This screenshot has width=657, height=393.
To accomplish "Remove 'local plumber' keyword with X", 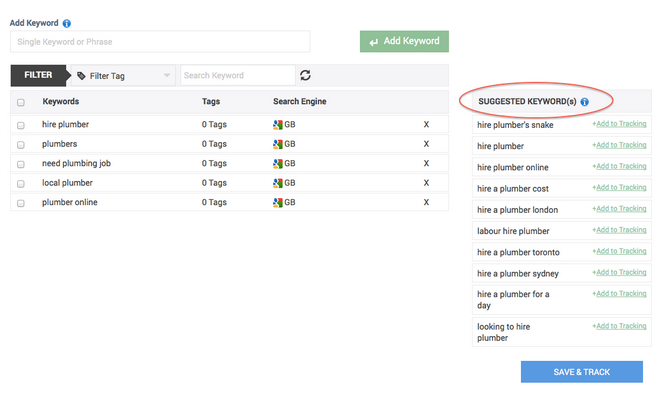I will tap(426, 183).
